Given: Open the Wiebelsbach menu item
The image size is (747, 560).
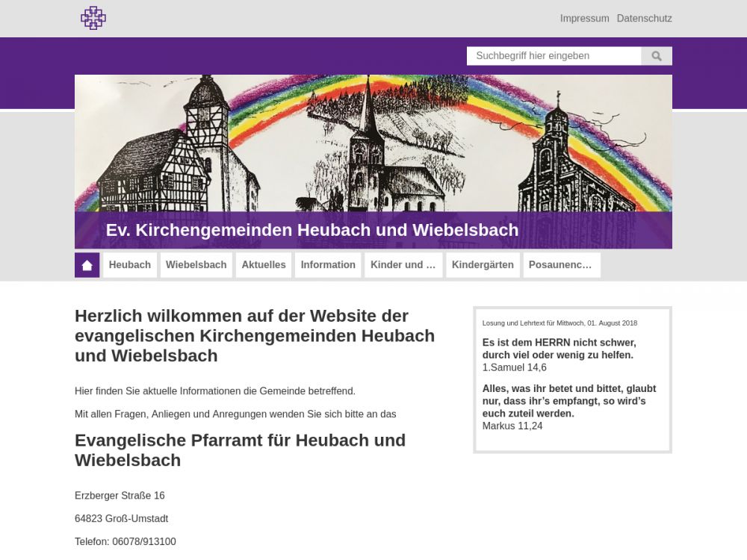Looking at the screenshot, I should click(196, 265).
